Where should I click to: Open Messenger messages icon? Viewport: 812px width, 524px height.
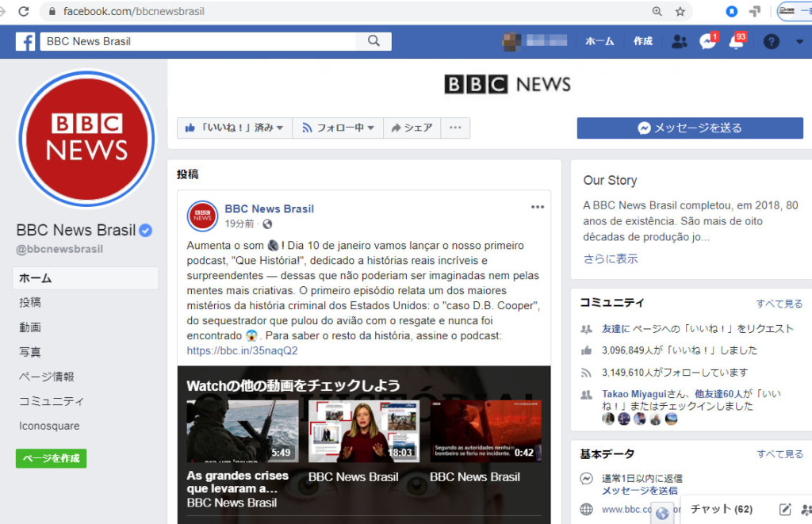point(707,41)
